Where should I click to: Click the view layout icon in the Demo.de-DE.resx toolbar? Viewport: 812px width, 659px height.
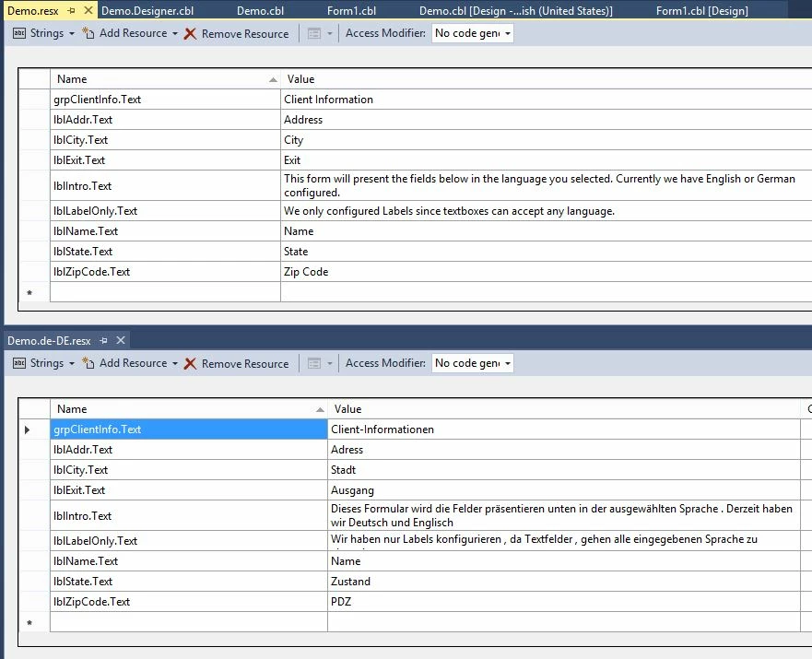click(x=313, y=363)
